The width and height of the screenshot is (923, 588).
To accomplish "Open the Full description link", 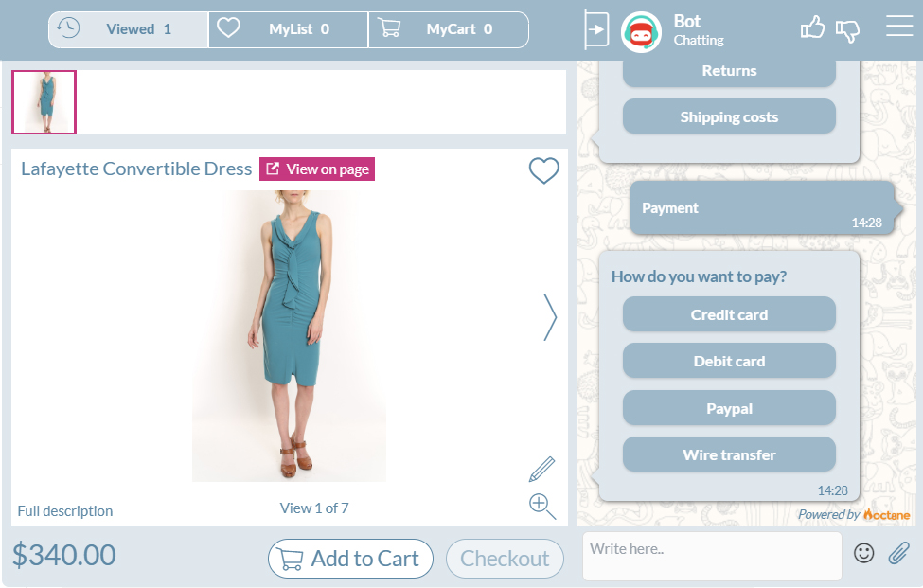I will coord(65,511).
